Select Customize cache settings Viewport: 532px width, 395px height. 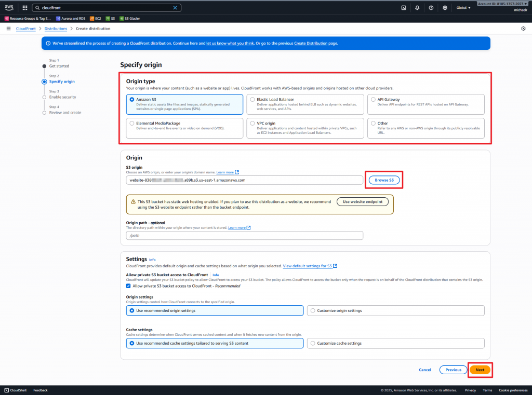pos(395,343)
